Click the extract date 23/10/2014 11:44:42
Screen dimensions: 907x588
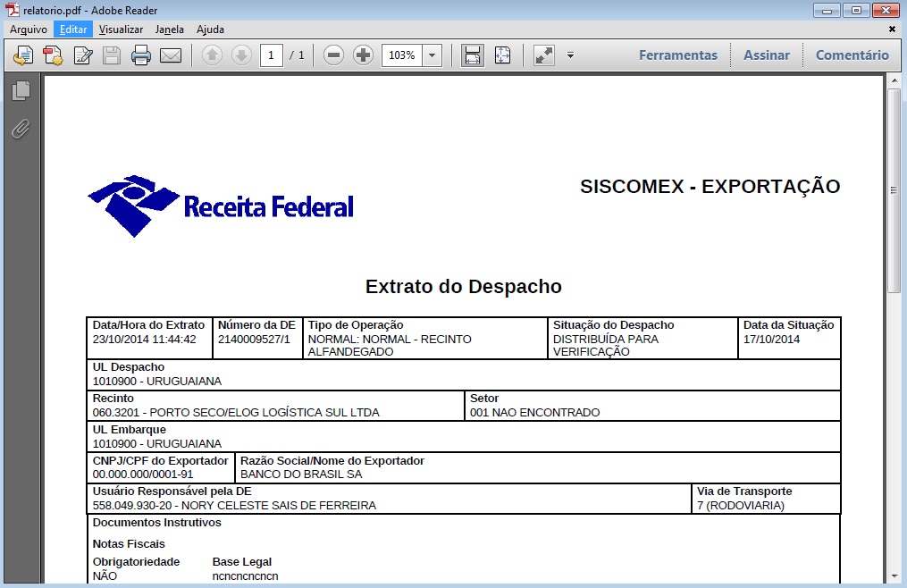(x=145, y=340)
